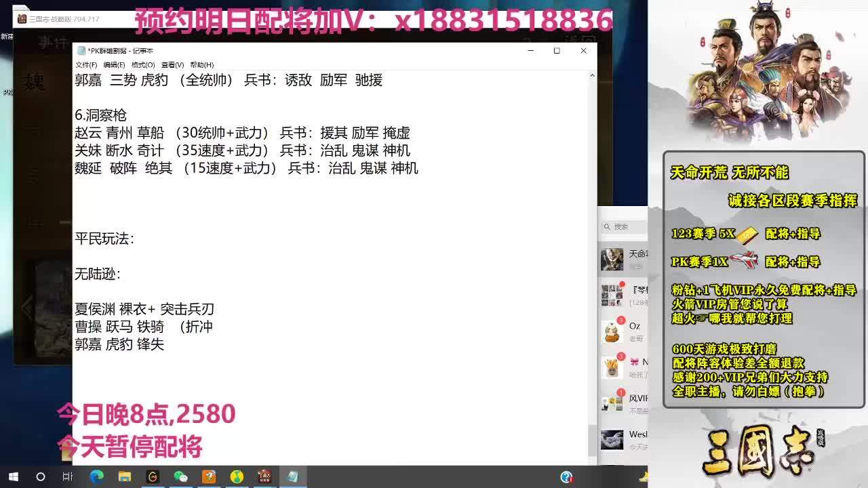Open the Wesl chat in WeChat
Viewport: 868px width, 488px height.
pos(623,439)
